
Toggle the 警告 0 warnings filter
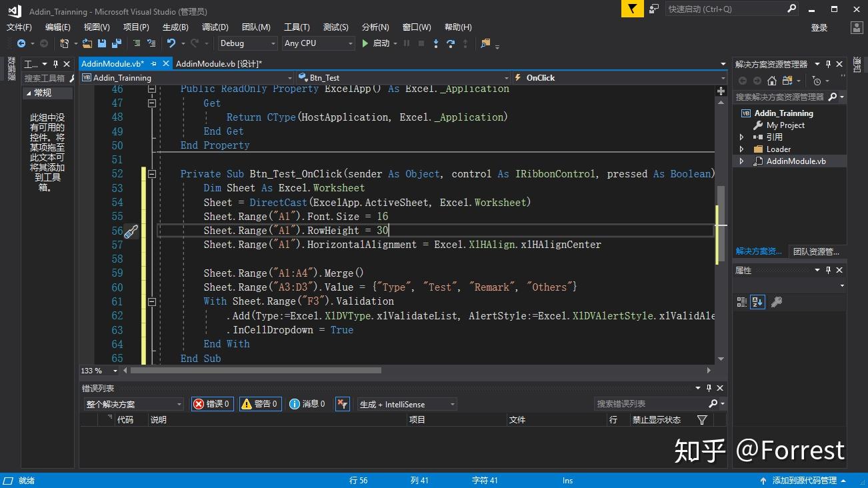point(260,404)
